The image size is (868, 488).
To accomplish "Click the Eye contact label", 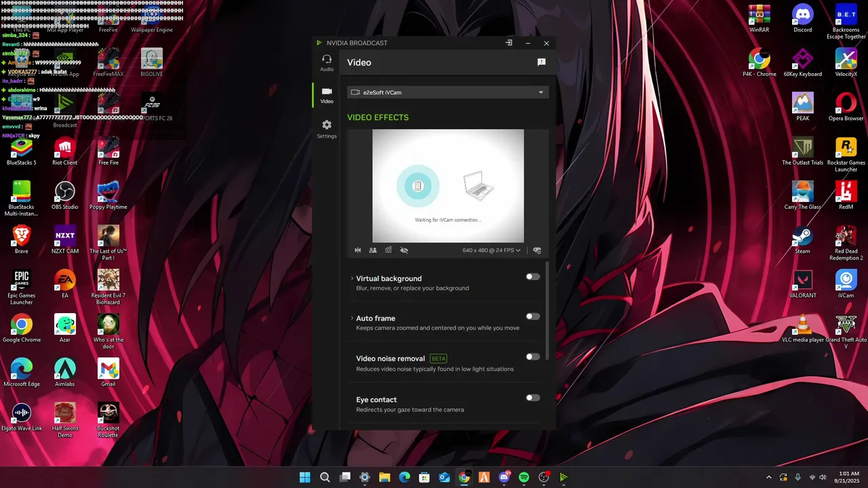I will (376, 400).
